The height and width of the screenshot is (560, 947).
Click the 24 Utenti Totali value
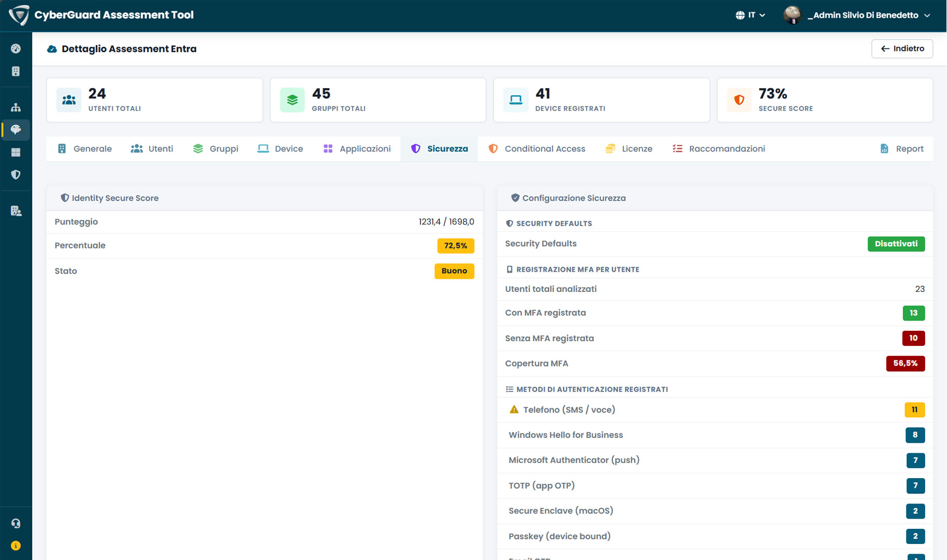click(x=97, y=93)
